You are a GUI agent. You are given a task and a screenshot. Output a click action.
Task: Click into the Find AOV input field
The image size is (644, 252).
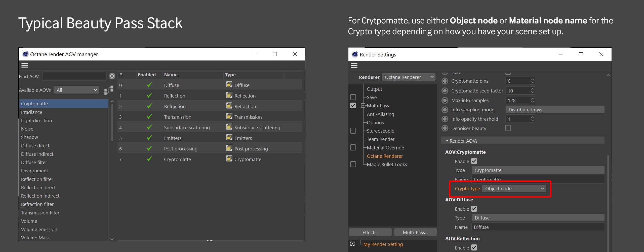point(74,76)
